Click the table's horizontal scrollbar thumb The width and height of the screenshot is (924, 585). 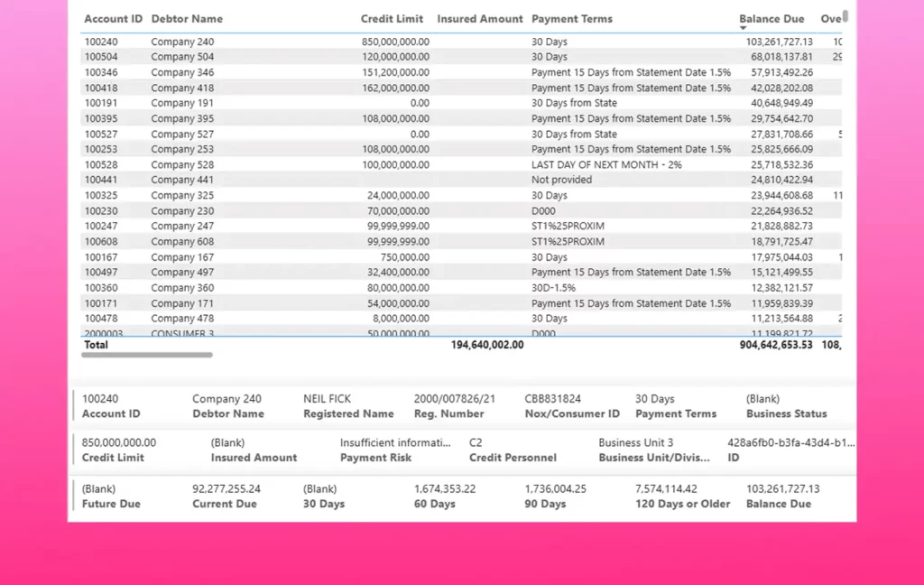pyautogui.click(x=147, y=355)
